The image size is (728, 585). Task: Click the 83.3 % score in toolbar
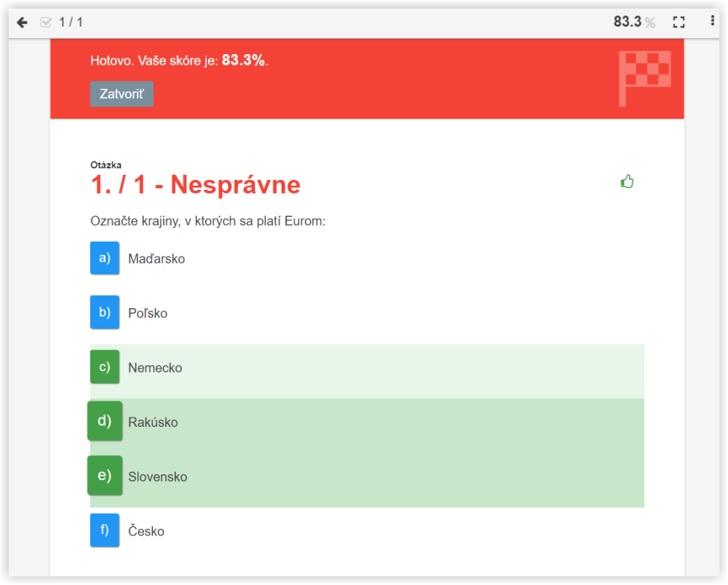[634, 21]
